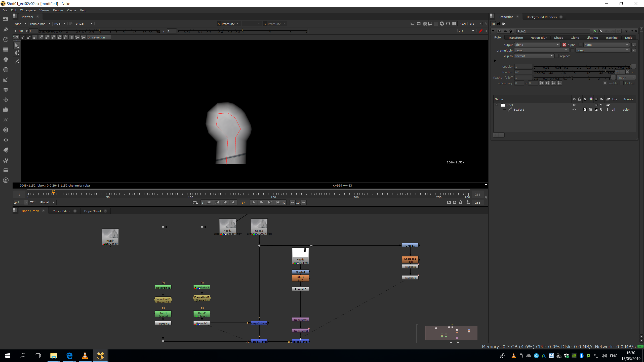644x362 pixels.
Task: Open the sRGB viewer process dropdown
Action: [x=84, y=24]
